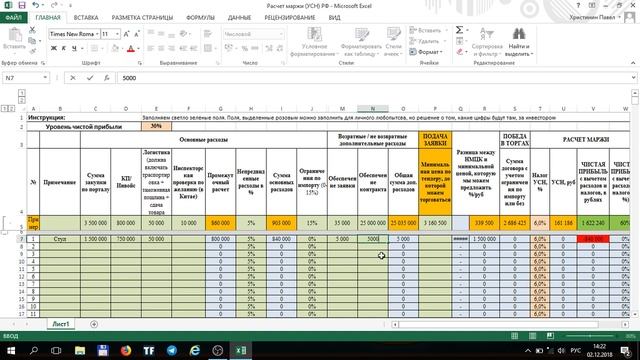This screenshot has height=360, width=640.
Task: Click the wrap text icon
Action: click(x=208, y=34)
